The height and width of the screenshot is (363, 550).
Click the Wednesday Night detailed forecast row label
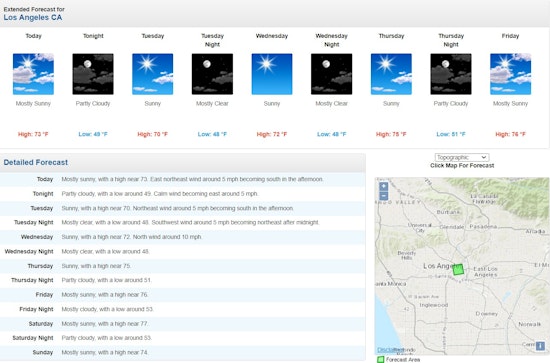point(29,251)
